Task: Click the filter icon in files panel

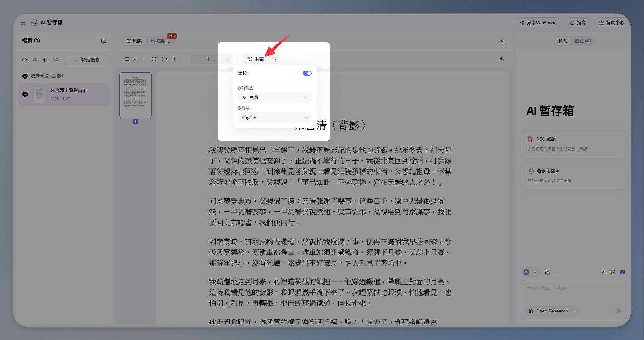Action: 35,60
